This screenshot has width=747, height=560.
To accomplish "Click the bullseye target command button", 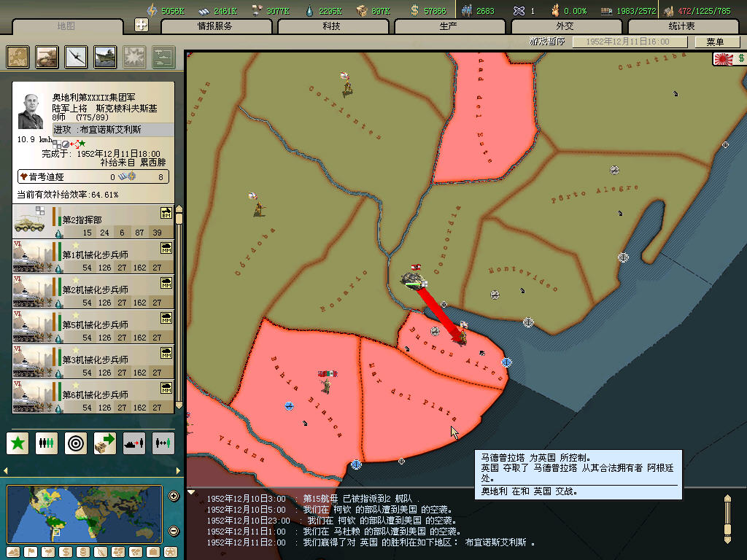I will (76, 443).
